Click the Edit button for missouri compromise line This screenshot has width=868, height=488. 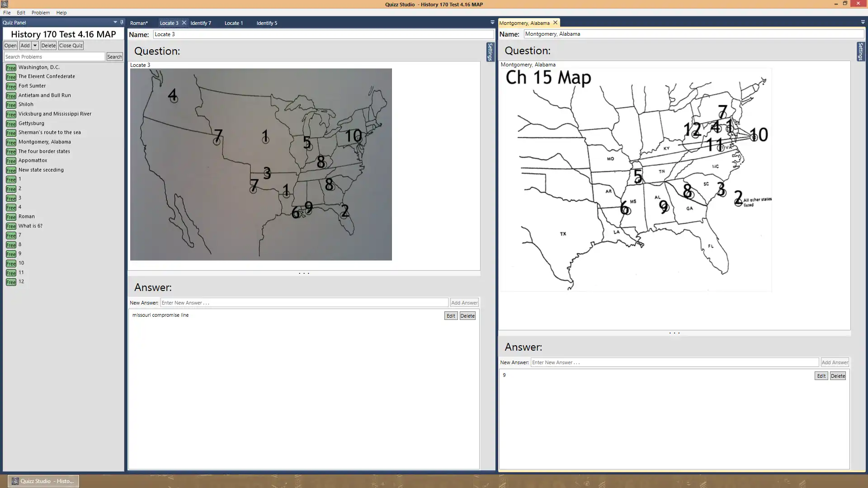[451, 316]
